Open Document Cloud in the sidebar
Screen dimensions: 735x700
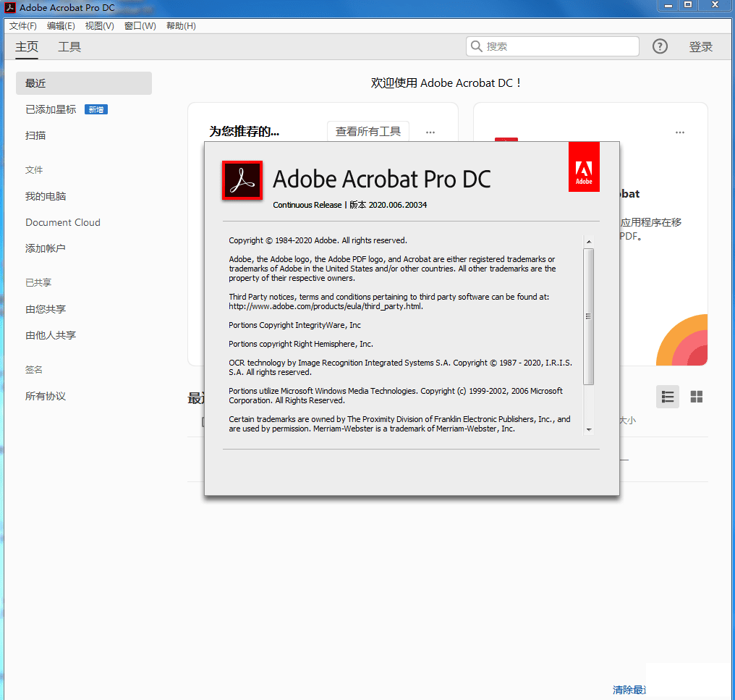[63, 222]
